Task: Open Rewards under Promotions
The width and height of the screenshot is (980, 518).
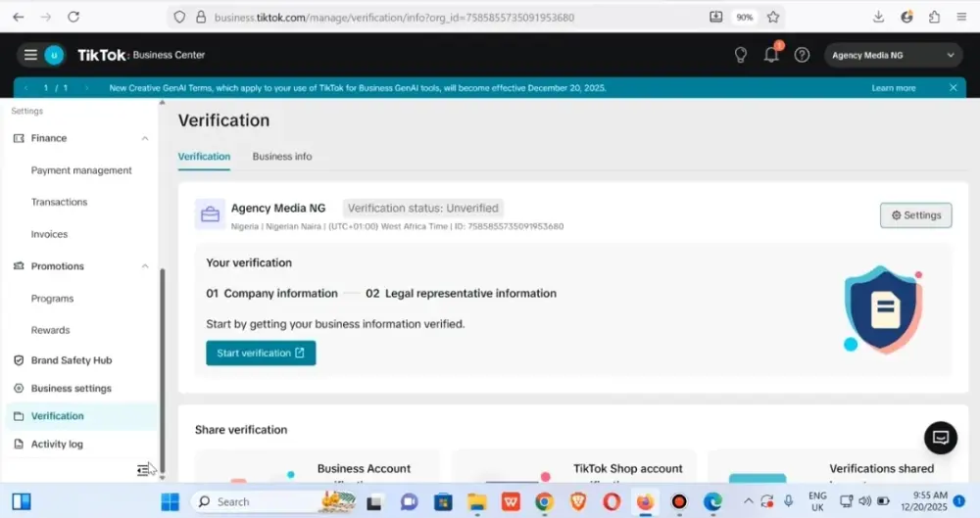Action: click(x=51, y=330)
